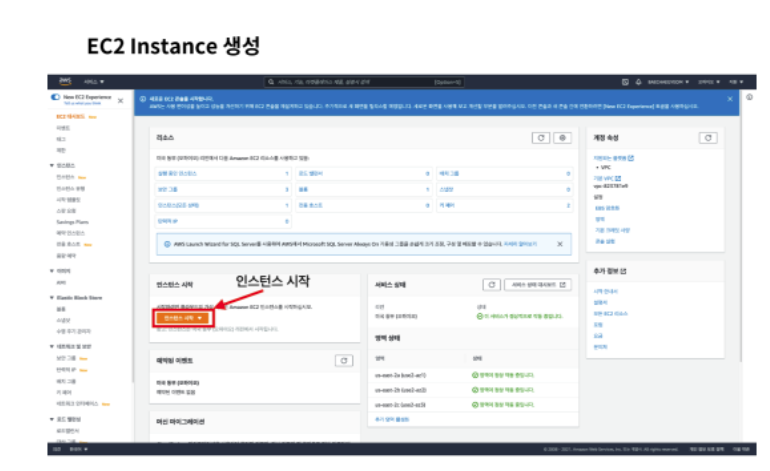Open the 모든 EC2 리소스 link

pyautogui.click(x=610, y=314)
